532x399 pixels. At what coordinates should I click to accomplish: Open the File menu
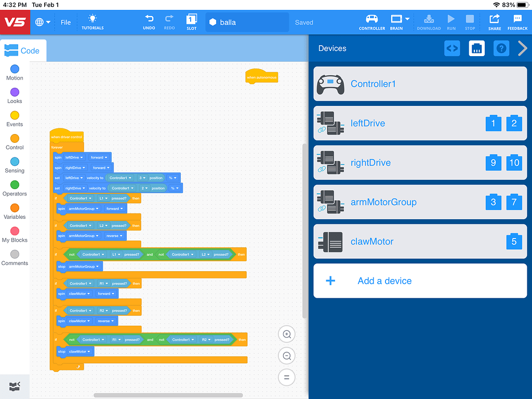pyautogui.click(x=65, y=22)
